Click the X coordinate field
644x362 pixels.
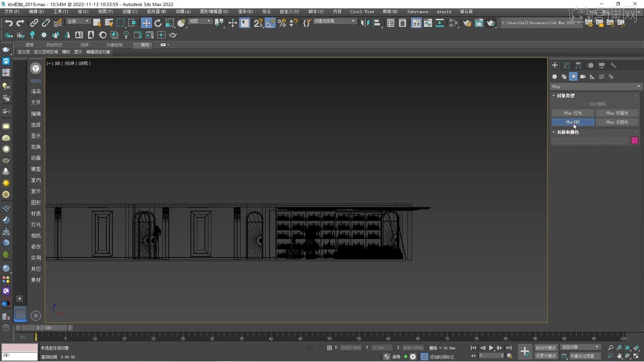pyautogui.click(x=351, y=348)
